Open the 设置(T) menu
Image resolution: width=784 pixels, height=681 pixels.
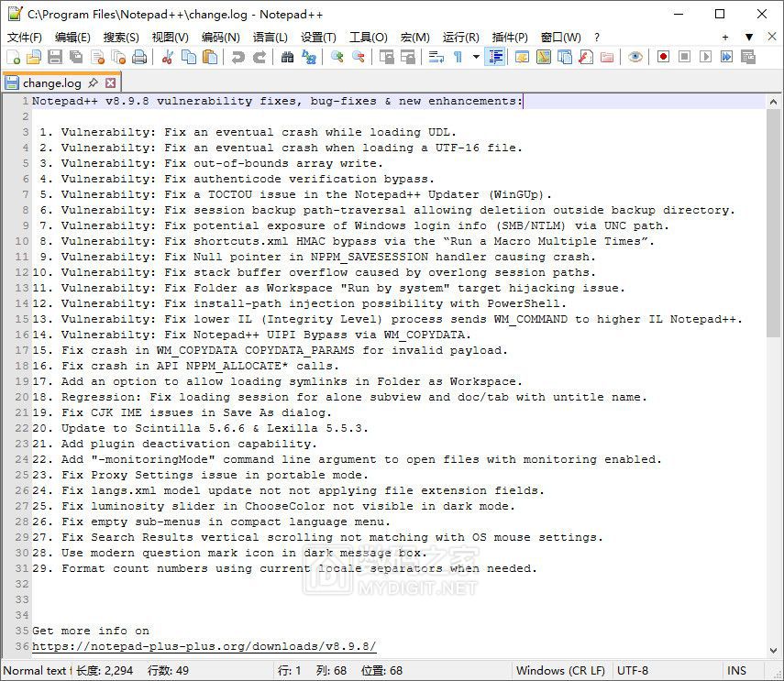click(318, 38)
